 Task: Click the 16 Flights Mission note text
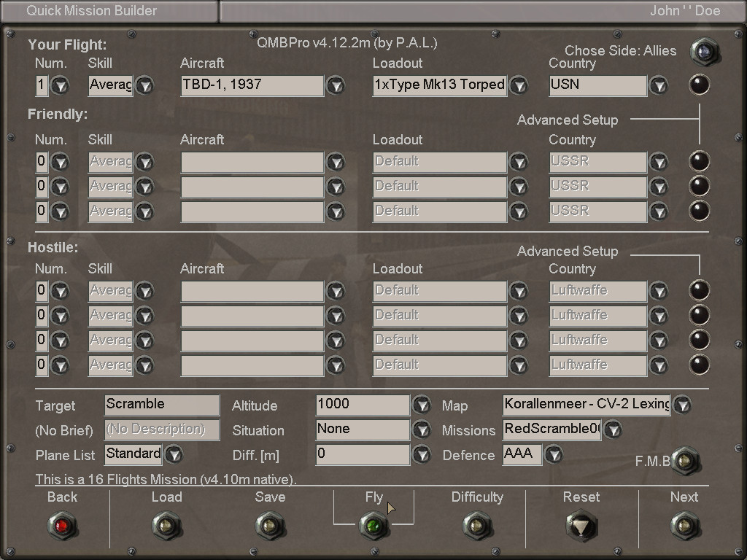point(166,479)
